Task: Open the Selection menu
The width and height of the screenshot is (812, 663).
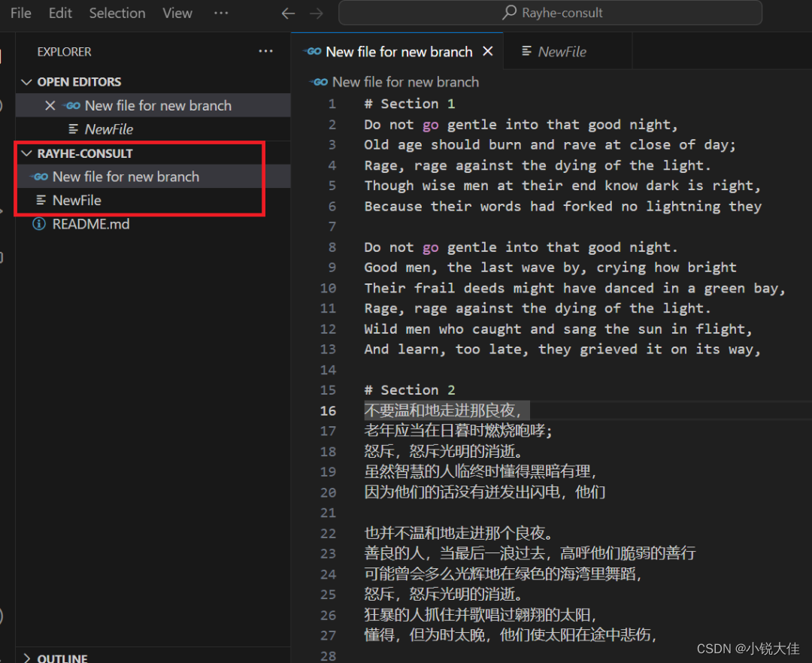Action: (117, 13)
